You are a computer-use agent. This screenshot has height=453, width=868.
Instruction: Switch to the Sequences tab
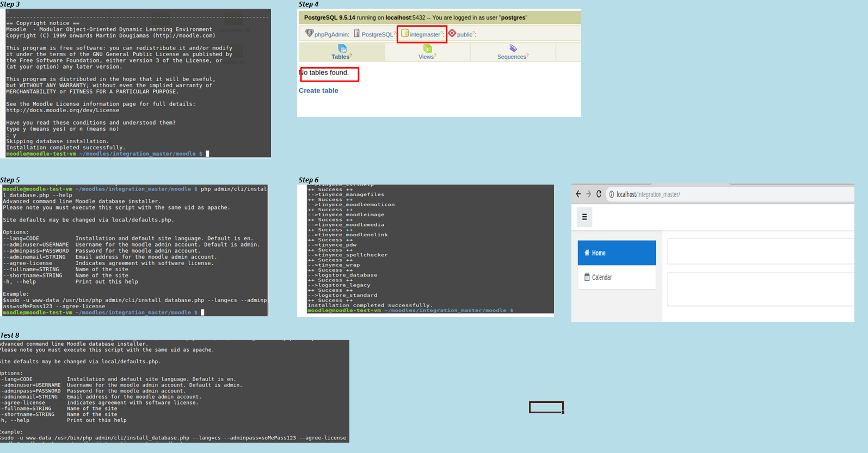pyautogui.click(x=513, y=52)
